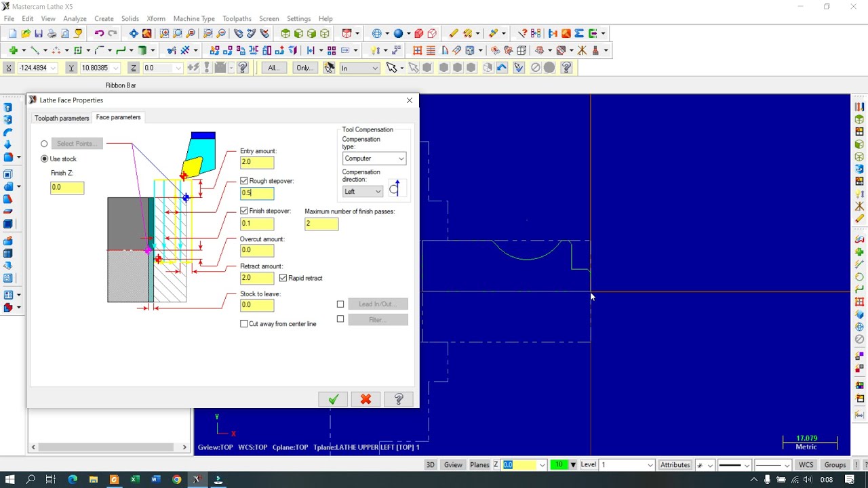Open the Xform menu
The image size is (868, 488).
[156, 18]
